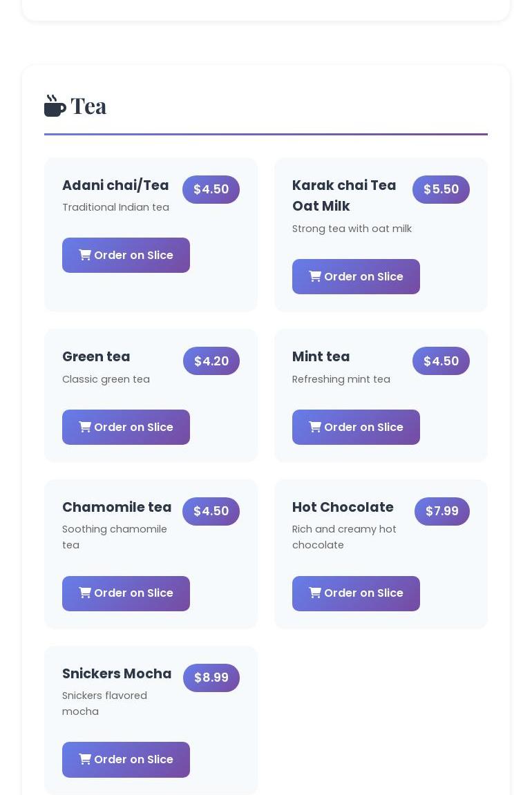Order the Hot Chocolate on Slice
The image size is (532, 795).
356,593
